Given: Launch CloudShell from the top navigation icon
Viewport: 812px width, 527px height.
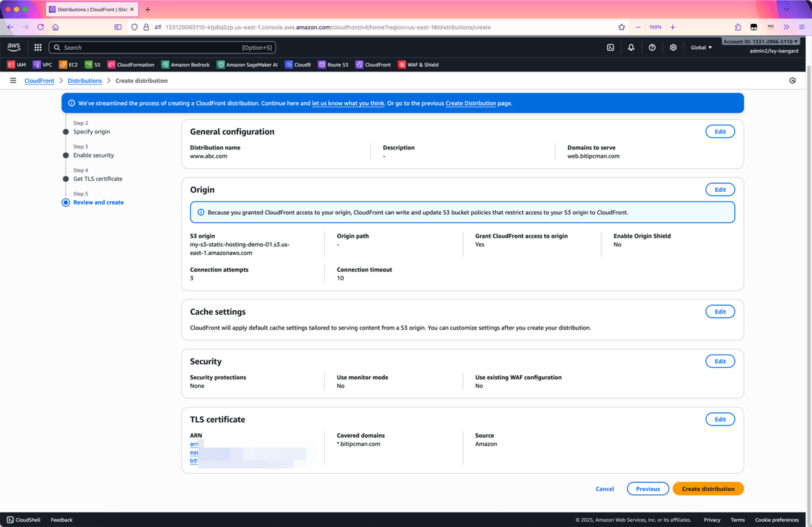Looking at the screenshot, I should [x=610, y=47].
